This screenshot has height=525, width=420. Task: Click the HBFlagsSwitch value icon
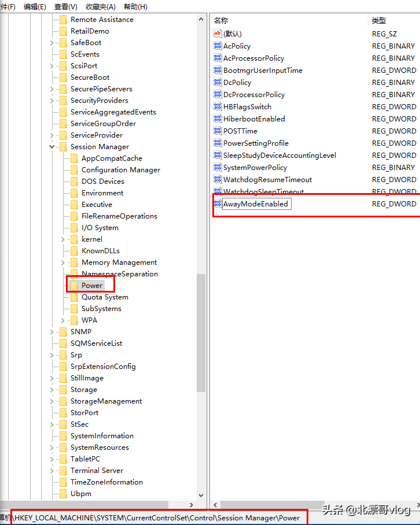pos(218,106)
